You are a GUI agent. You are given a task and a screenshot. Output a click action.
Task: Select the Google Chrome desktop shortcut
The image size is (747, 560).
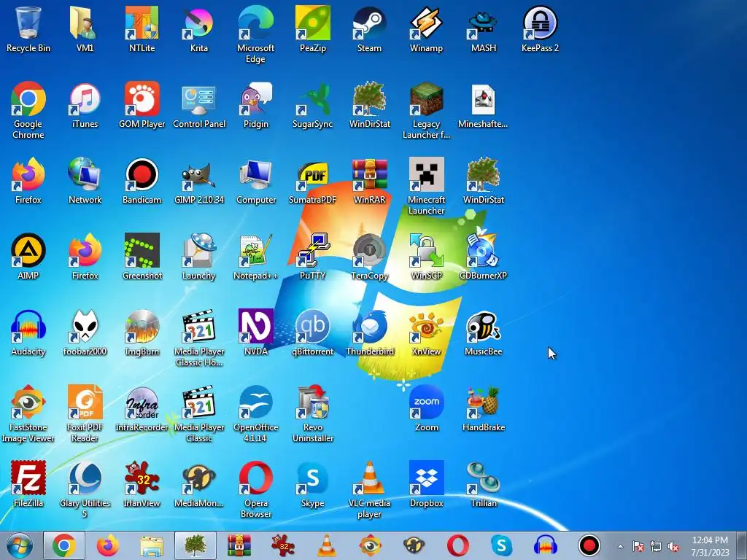[x=28, y=111]
